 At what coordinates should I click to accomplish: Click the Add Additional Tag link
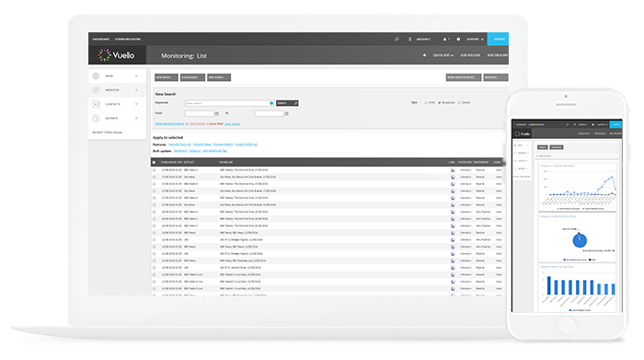[214, 151]
